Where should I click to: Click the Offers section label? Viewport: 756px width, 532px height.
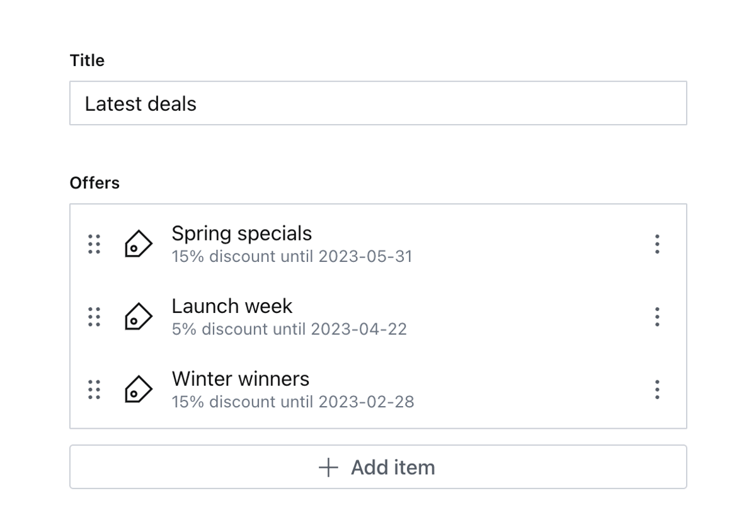tap(94, 183)
